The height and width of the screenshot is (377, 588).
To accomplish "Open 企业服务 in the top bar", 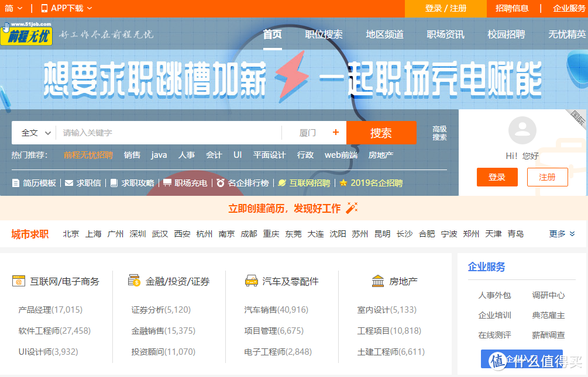I will [569, 8].
